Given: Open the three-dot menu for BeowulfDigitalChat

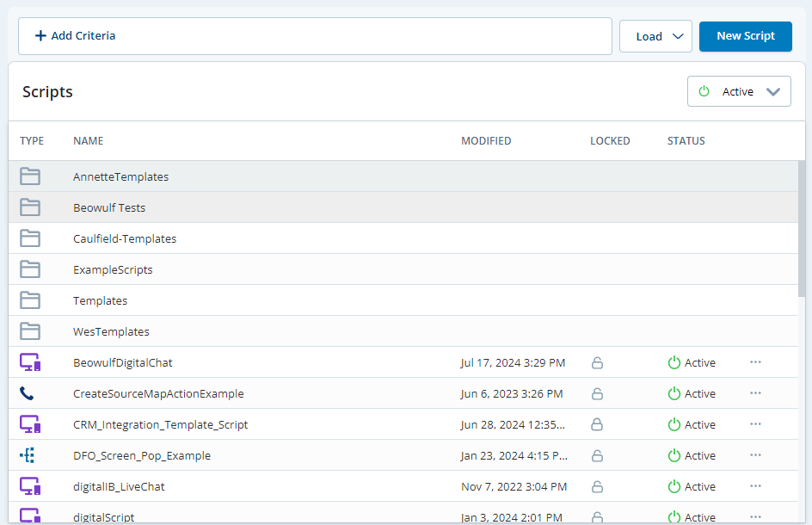Looking at the screenshot, I should point(755,362).
